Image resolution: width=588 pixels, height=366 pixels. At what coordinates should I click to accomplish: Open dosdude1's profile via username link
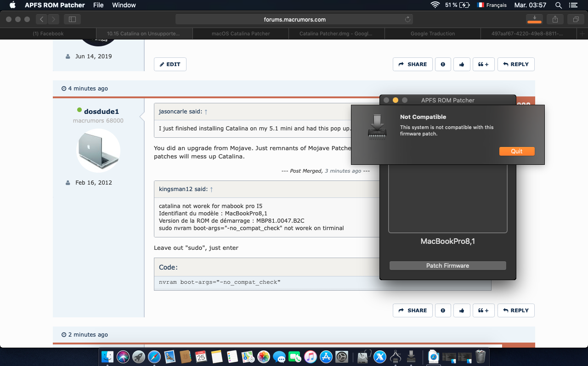click(102, 112)
